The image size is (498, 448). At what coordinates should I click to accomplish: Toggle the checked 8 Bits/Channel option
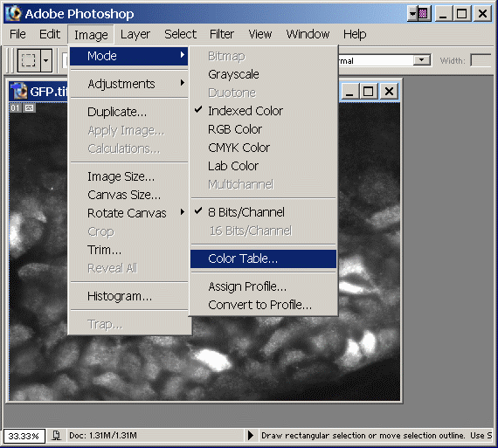263,212
